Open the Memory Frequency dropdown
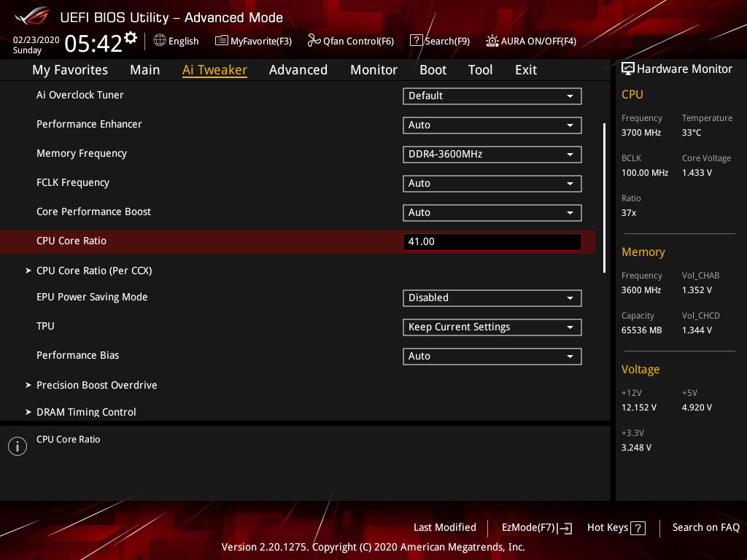Screen dimensions: 747x560 pyautogui.click(x=492, y=155)
